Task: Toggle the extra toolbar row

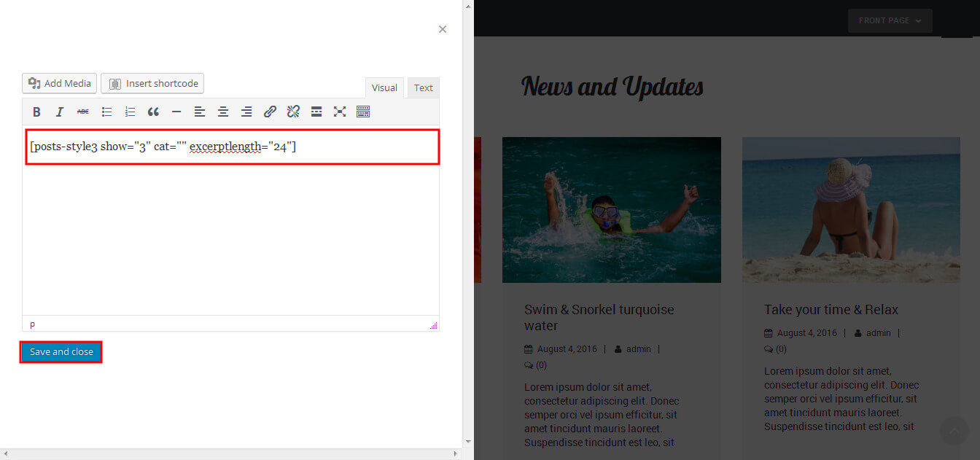Action: tap(363, 112)
